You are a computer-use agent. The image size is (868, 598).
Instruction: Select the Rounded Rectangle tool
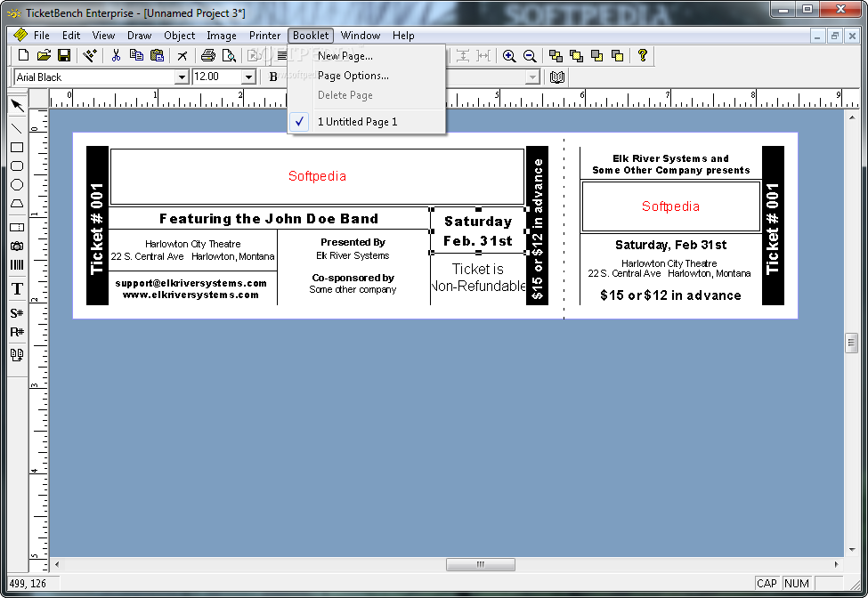click(x=17, y=166)
